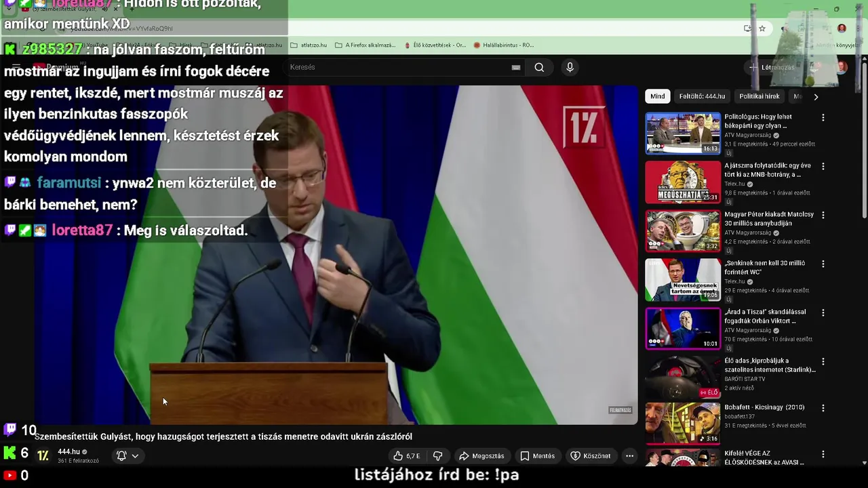Image resolution: width=868 pixels, height=488 pixels.
Task: Open the A Firefox alkalmazá... bookmark folder
Action: 365,45
